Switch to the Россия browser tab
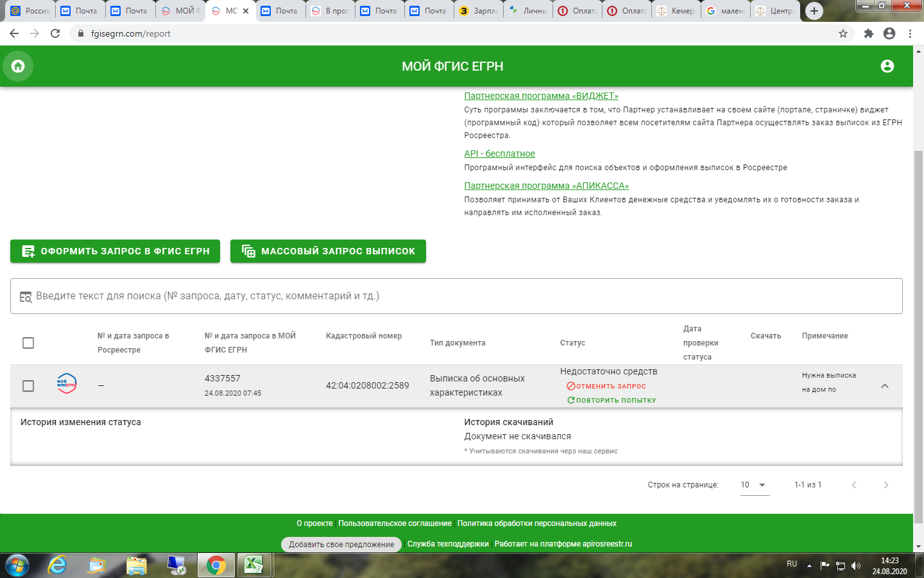This screenshot has width=924, height=578. [x=30, y=11]
